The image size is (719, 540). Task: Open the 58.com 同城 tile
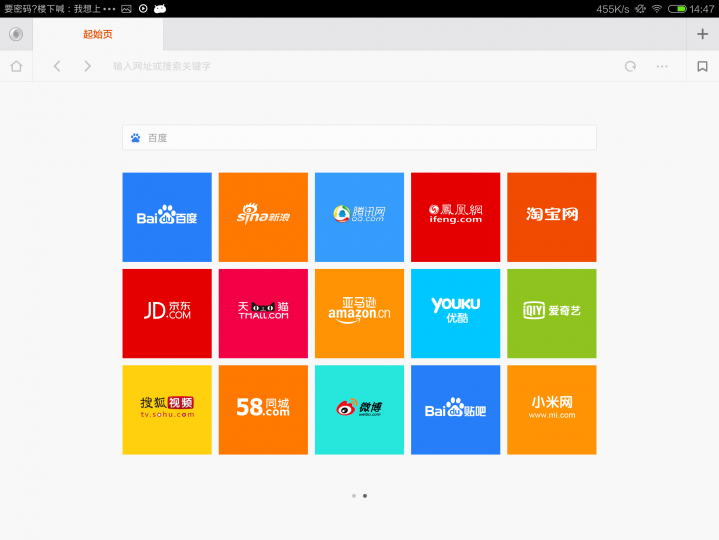263,410
